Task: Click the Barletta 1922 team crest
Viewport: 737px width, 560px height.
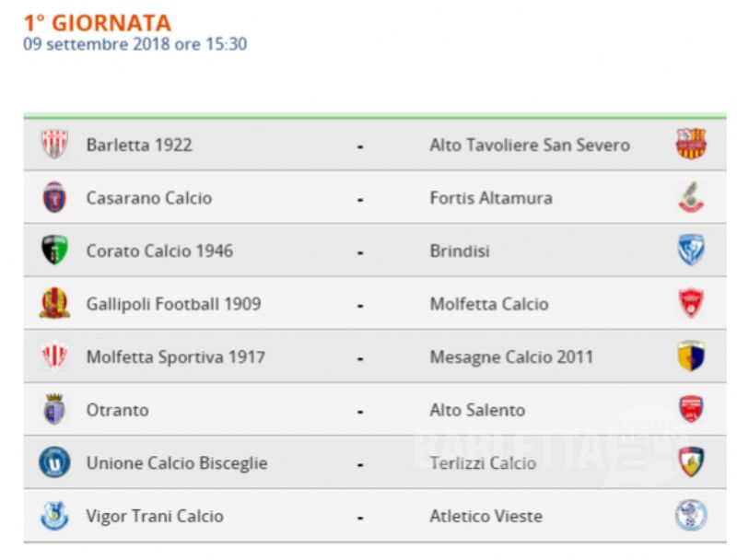Action: tap(54, 144)
